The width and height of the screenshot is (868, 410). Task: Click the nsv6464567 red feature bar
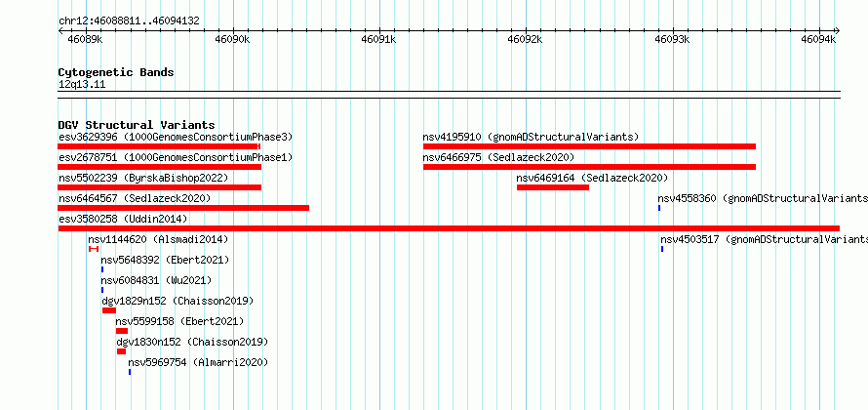tap(183, 208)
